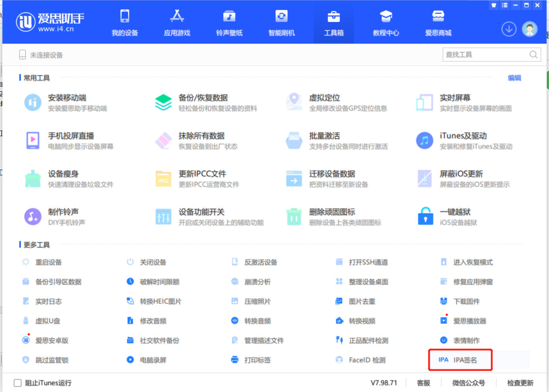Go to the 智能刷机 tab
The height and width of the screenshot is (392, 549).
[282, 23]
